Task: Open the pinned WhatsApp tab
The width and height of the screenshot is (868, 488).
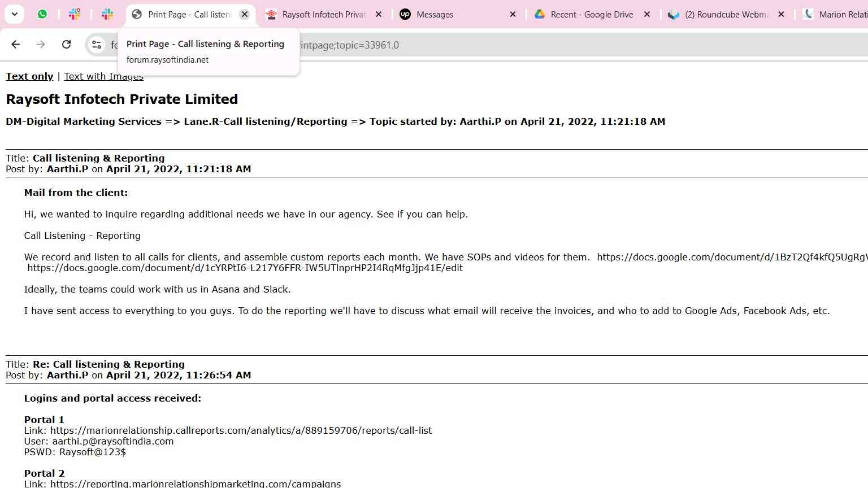Action: pyautogui.click(x=42, y=14)
